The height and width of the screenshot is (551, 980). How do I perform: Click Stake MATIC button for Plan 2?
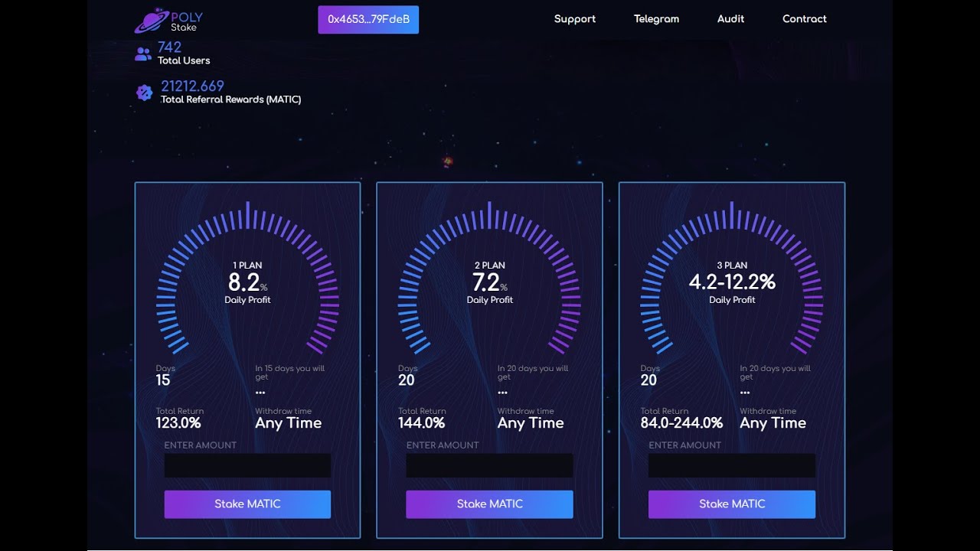(489, 504)
